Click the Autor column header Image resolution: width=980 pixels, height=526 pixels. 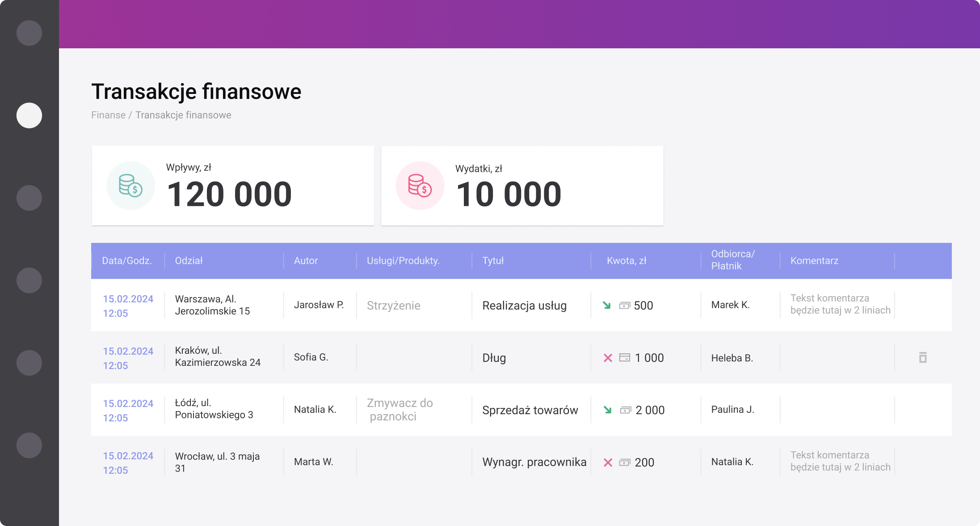pyautogui.click(x=306, y=261)
